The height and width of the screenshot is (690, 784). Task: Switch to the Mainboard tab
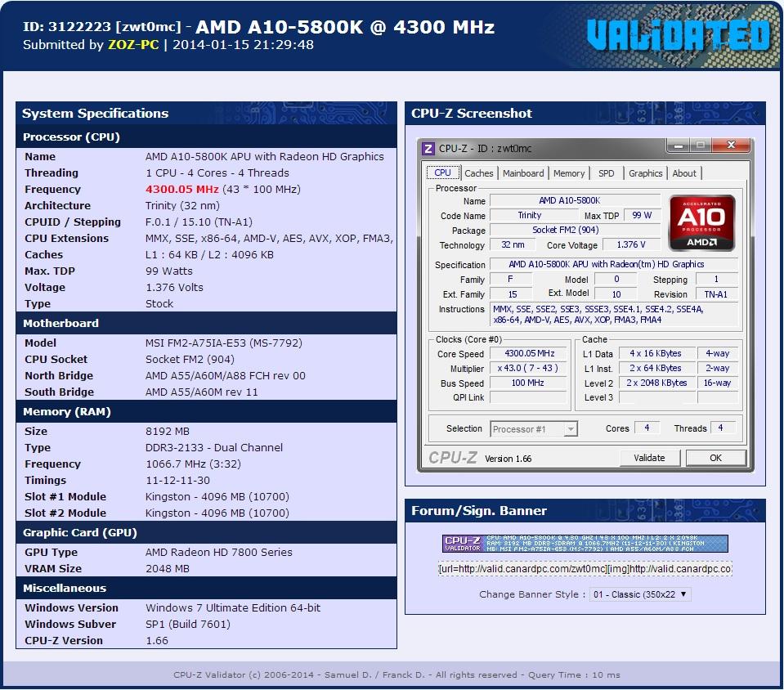coord(523,173)
